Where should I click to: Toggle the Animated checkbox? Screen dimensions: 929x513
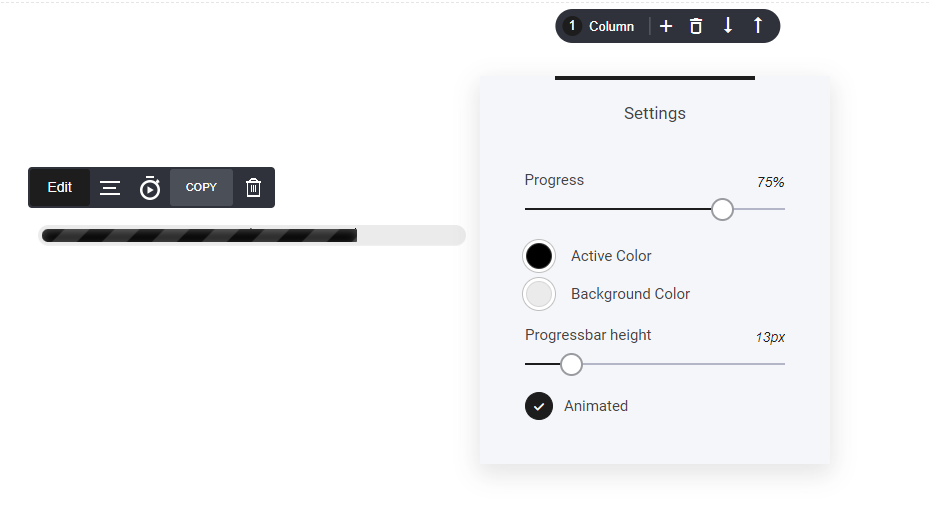tap(539, 406)
